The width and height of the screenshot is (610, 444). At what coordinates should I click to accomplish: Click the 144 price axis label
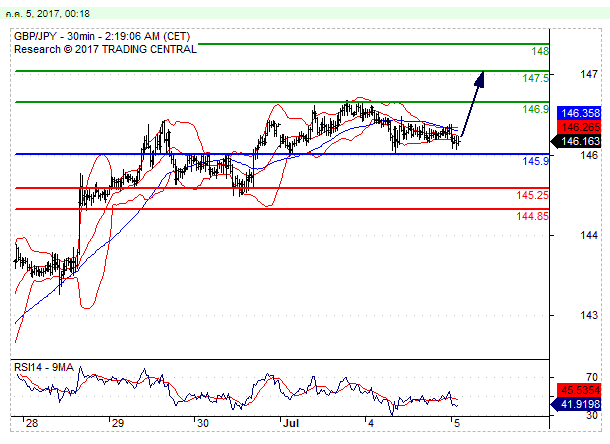click(589, 235)
